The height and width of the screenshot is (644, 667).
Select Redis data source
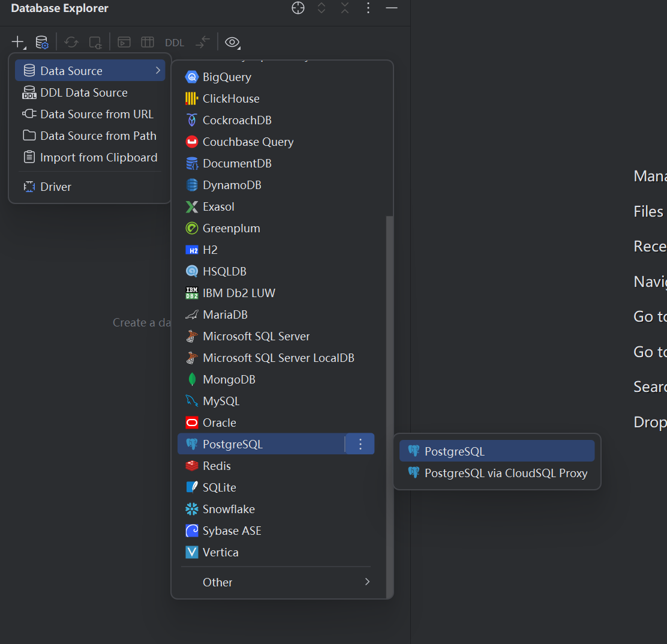pyautogui.click(x=276, y=466)
